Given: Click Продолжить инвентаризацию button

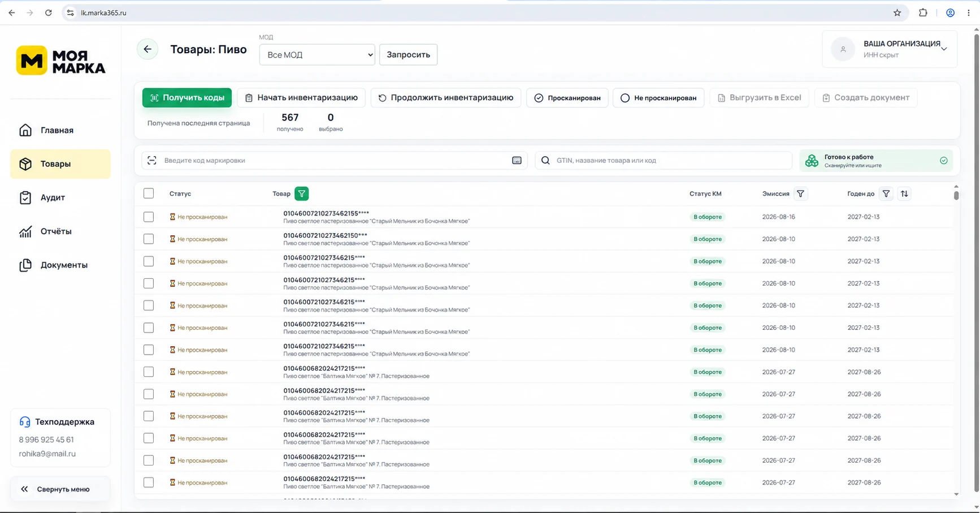Looking at the screenshot, I should (x=446, y=98).
